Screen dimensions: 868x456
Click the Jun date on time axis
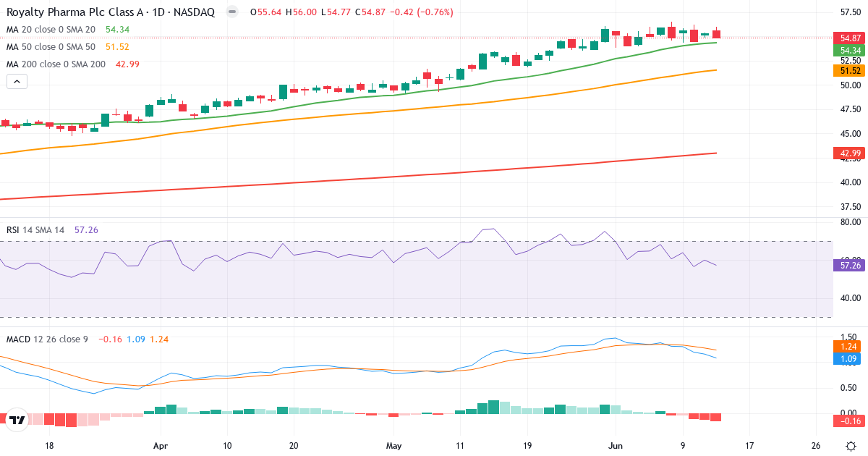[616, 446]
